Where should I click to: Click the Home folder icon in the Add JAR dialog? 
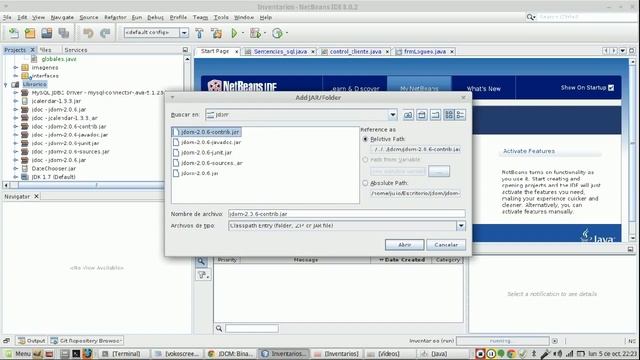pyautogui.click(x=422, y=115)
